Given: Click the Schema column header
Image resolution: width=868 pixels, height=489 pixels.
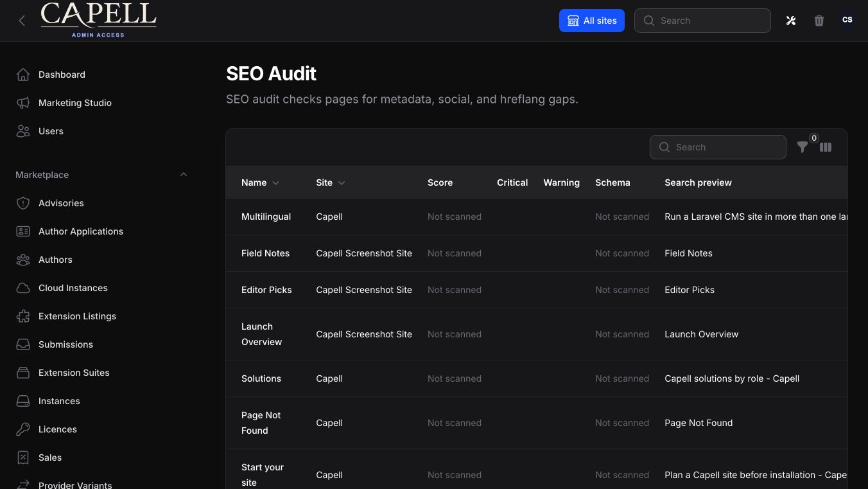Looking at the screenshot, I should [x=612, y=182].
